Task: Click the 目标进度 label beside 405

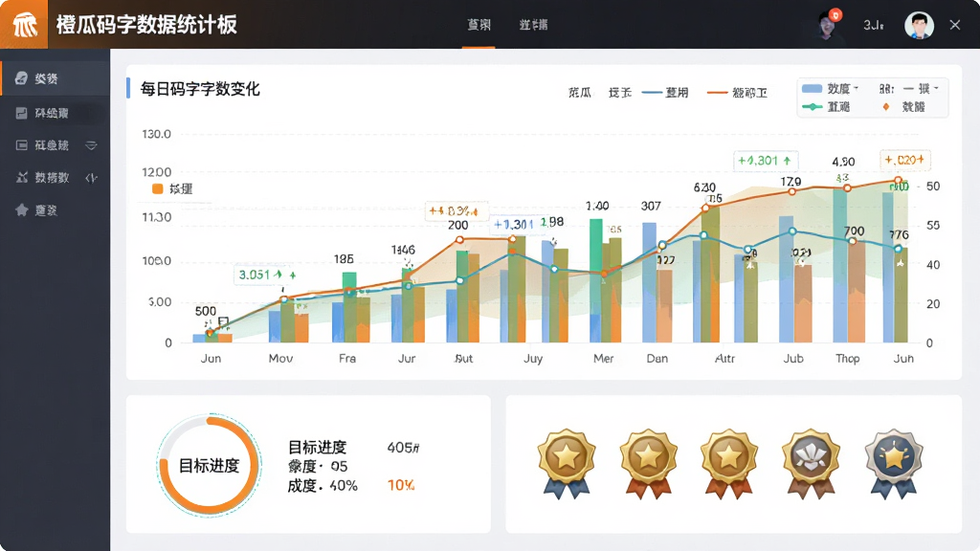Action: point(317,448)
